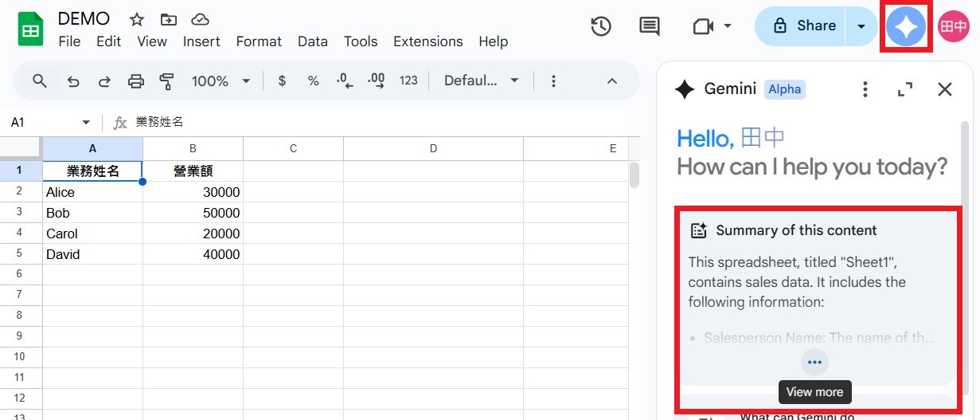Select the Paint format roller icon
Viewport: 980px width, 420px height.
166,80
